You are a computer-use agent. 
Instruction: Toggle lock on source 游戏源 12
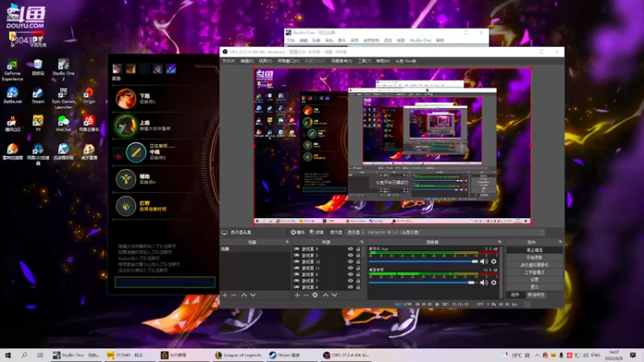358,261
